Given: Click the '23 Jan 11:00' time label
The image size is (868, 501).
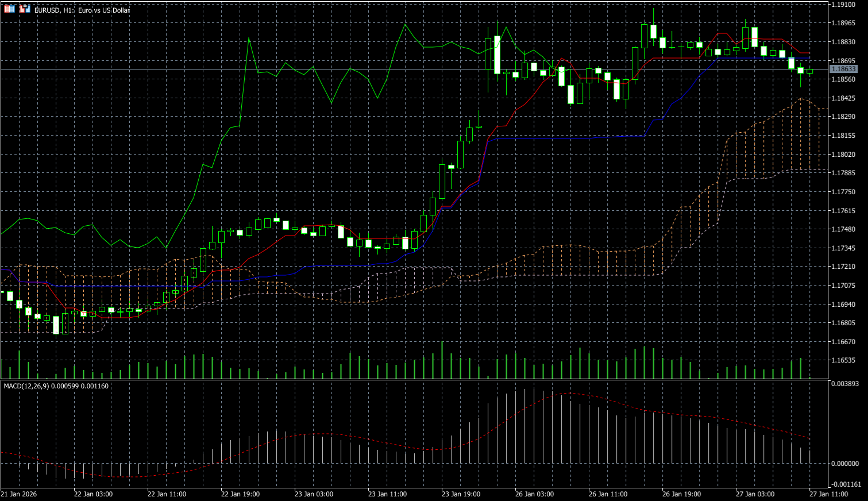Looking at the screenshot, I should pos(388,494).
